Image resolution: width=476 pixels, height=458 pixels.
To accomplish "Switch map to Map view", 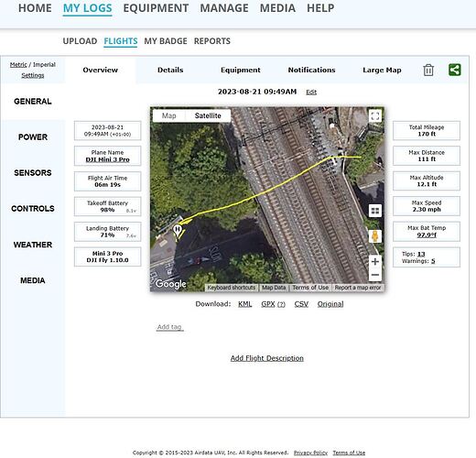I will pyautogui.click(x=168, y=115).
